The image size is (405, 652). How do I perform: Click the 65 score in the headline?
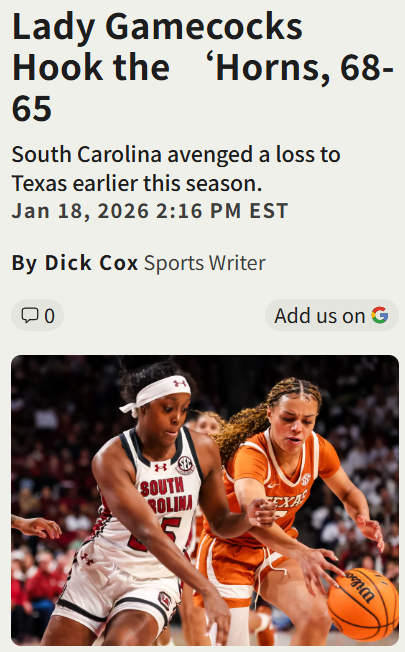(x=32, y=108)
